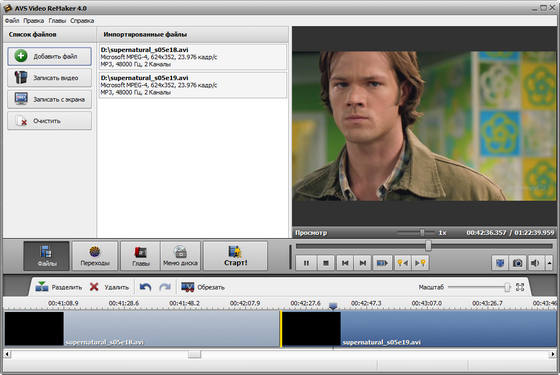Screen dimensions: 560x375
Task: Click the Очистить button
Action: [x=49, y=121]
